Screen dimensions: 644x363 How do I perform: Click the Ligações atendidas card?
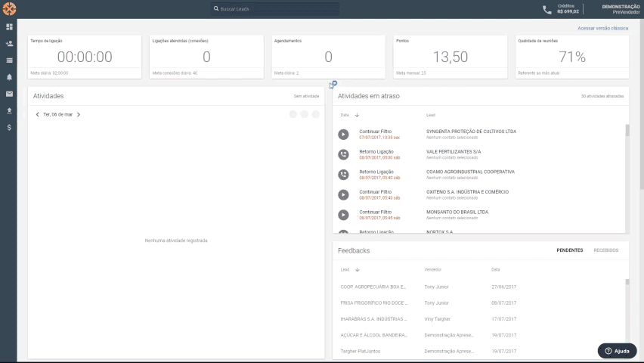[206, 57]
